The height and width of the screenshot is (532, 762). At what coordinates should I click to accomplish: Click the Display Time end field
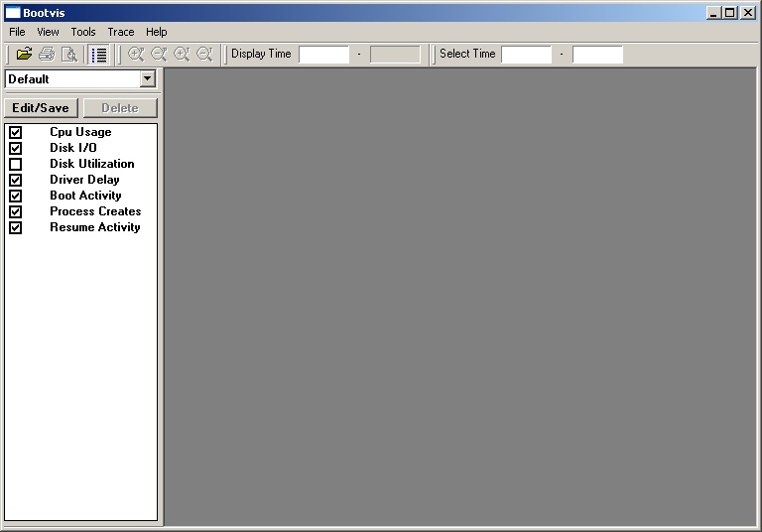click(395, 55)
